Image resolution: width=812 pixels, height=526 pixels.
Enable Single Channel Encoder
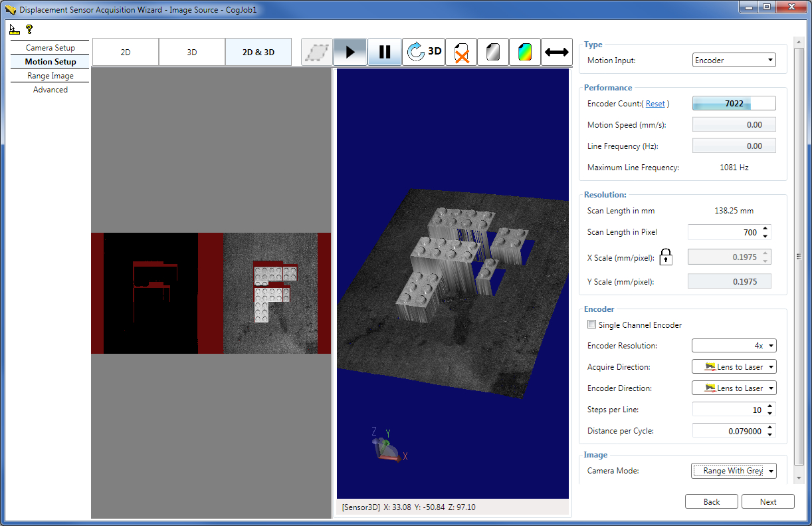coord(591,325)
